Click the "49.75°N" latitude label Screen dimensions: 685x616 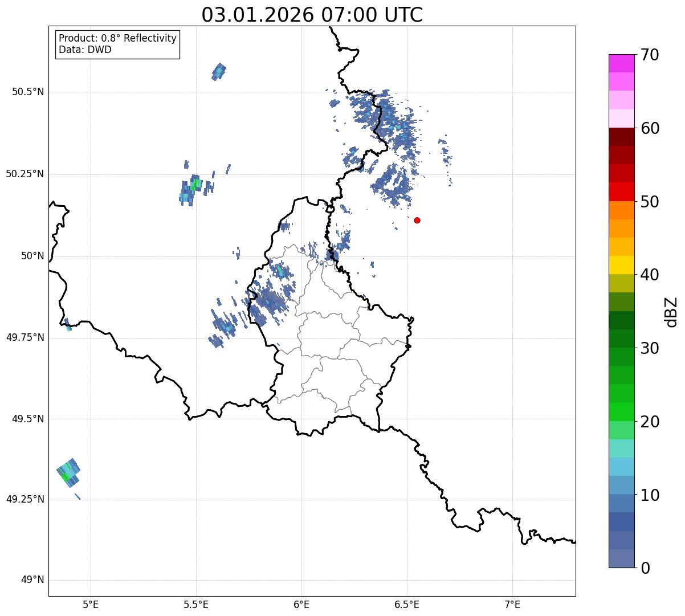[x=25, y=337]
